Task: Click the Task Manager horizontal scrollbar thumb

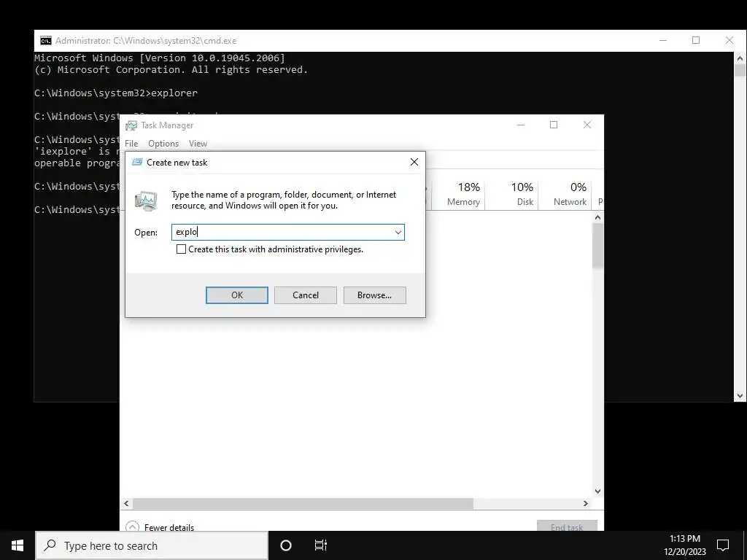Action: (x=303, y=503)
